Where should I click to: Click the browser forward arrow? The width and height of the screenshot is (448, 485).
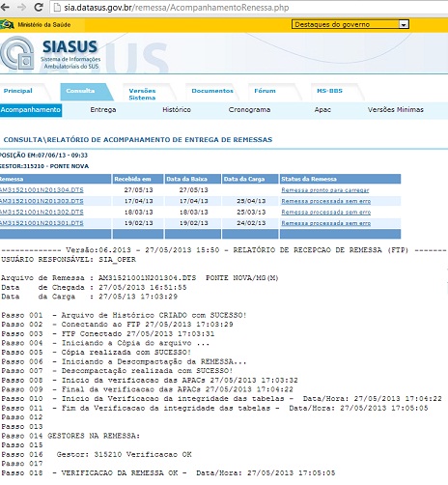pos(21,8)
